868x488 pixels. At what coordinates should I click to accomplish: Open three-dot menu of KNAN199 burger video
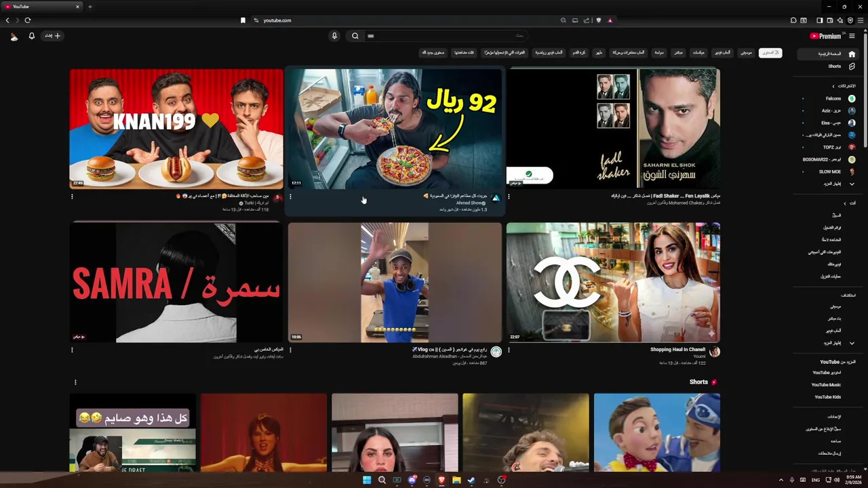(x=72, y=197)
